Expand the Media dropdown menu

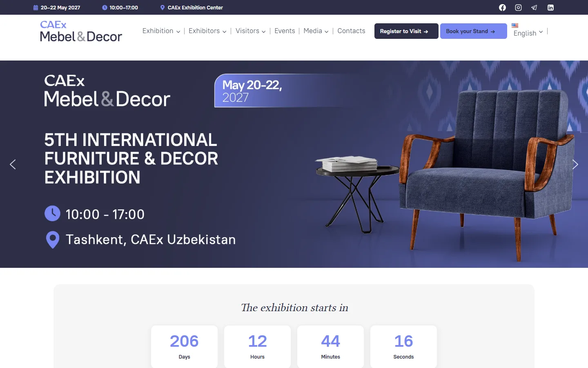316,31
